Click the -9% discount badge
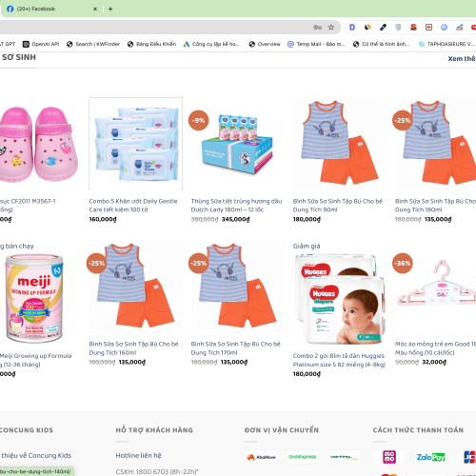The width and height of the screenshot is (476, 476). tap(199, 120)
